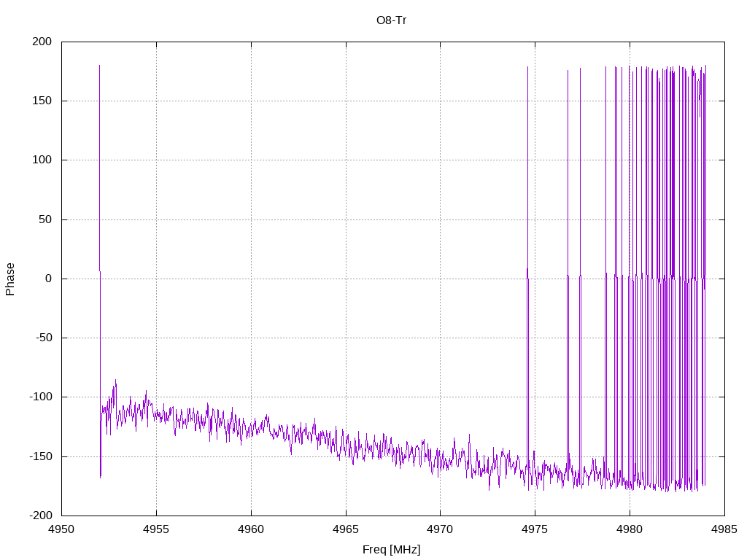Click the x-axis tick label 4955
The height and width of the screenshot is (560, 747).
[x=156, y=529]
